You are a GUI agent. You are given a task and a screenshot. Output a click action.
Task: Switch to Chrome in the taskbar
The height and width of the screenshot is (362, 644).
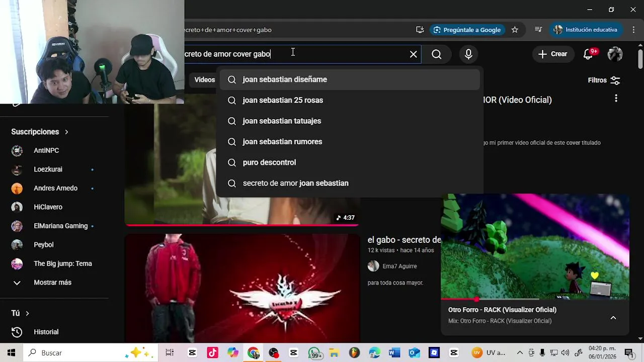coord(253,353)
